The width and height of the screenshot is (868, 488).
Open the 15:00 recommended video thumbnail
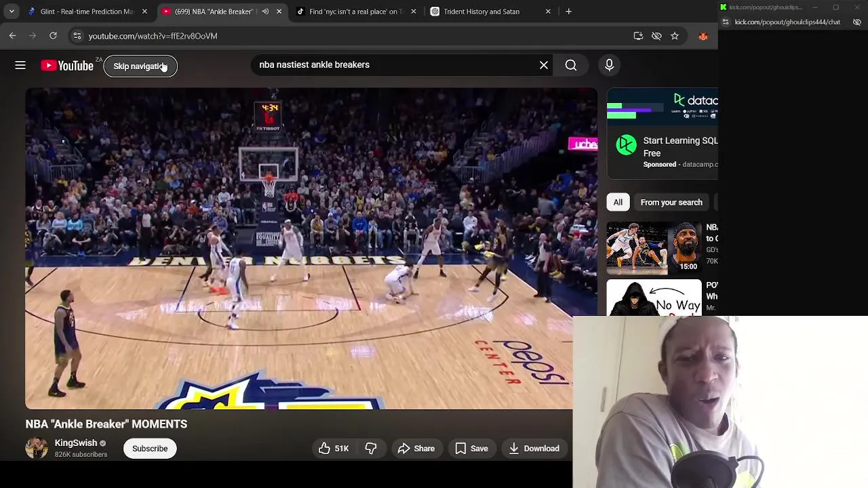pyautogui.click(x=654, y=247)
